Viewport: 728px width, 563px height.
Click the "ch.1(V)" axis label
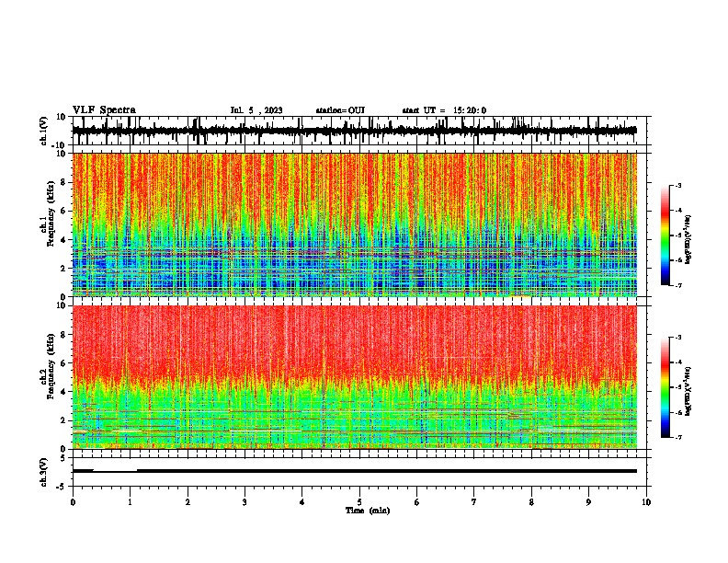[44, 131]
